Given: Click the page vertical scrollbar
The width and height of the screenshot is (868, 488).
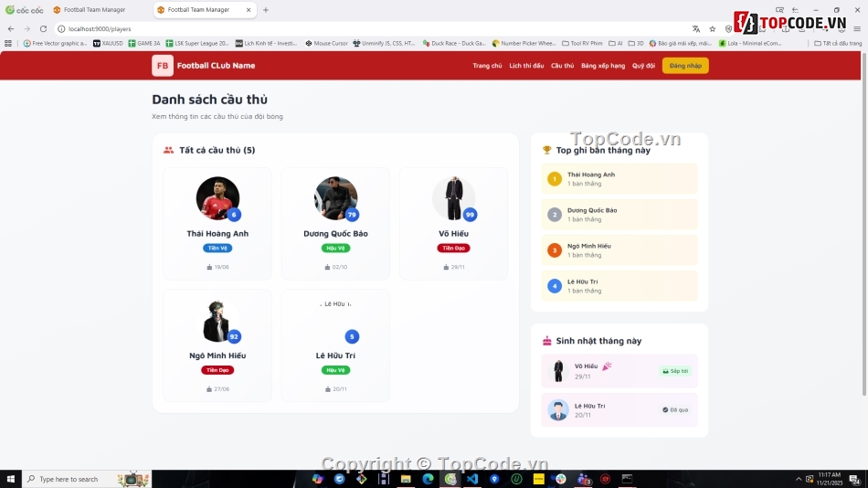Looking at the screenshot, I should pos(864,224).
